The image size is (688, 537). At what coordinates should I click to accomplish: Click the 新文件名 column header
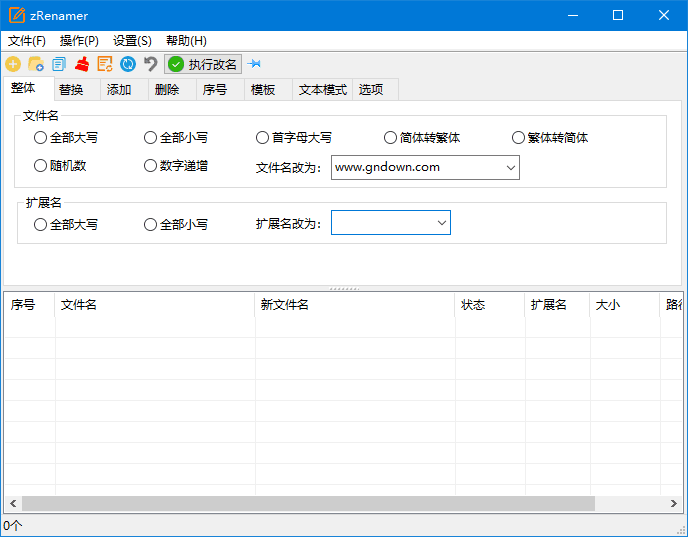(x=285, y=305)
